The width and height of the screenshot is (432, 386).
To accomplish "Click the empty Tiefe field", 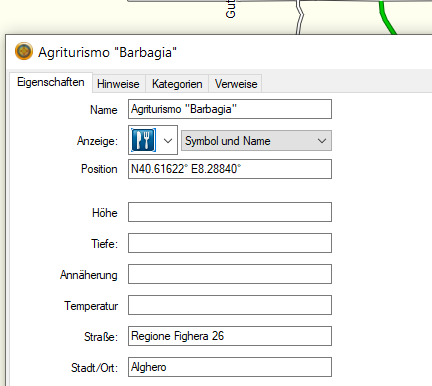I will click(230, 243).
